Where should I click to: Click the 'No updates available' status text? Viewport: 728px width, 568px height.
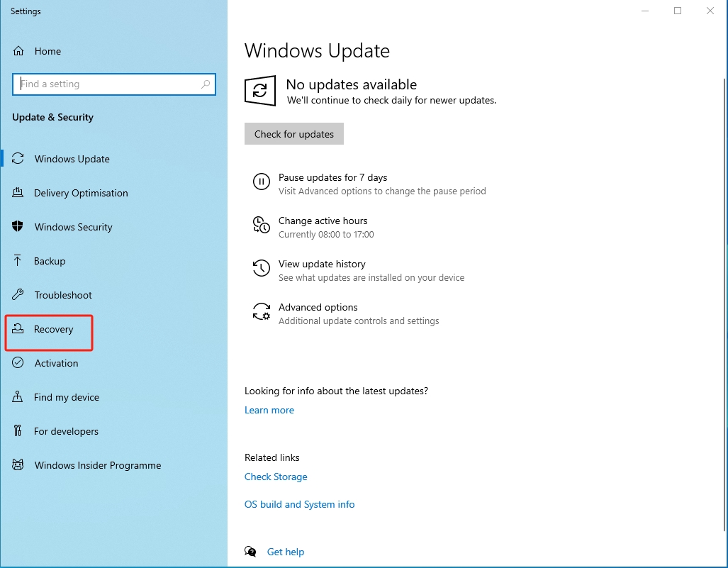pyautogui.click(x=351, y=84)
